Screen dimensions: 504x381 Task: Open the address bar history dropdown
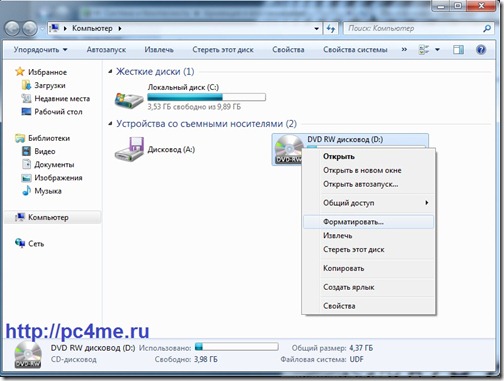point(316,29)
